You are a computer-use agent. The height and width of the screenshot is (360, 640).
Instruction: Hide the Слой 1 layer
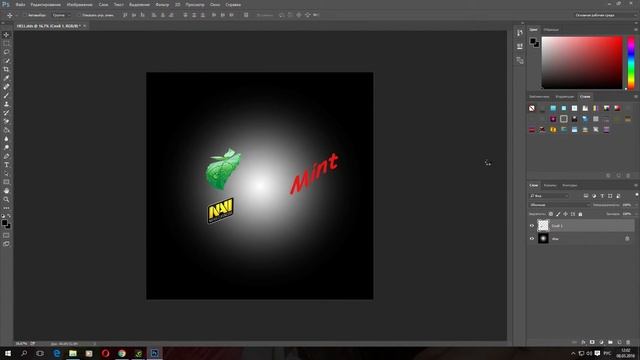[x=532, y=226]
